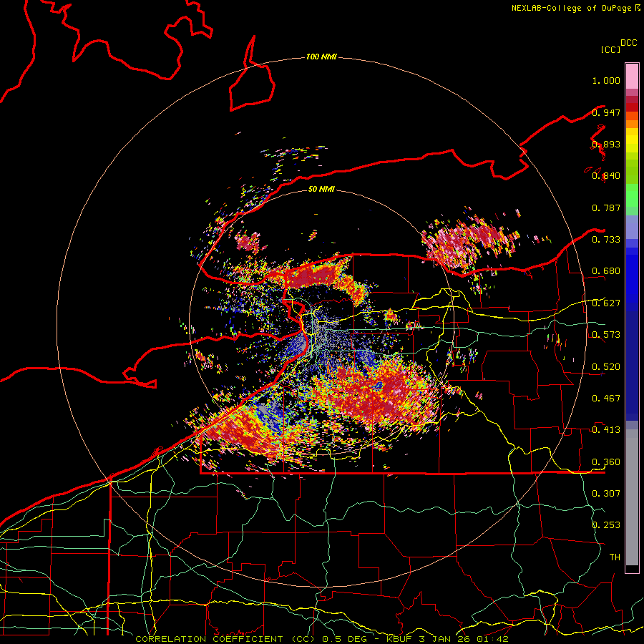The width and height of the screenshot is (644, 644).
Task: Click the 0.893 color scale value
Action: (x=606, y=144)
